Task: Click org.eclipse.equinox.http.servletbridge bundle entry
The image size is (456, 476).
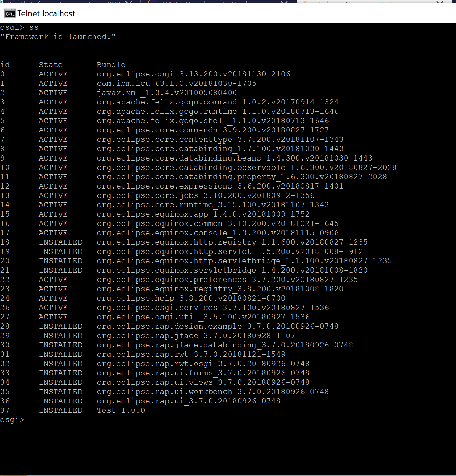Action: (244, 261)
